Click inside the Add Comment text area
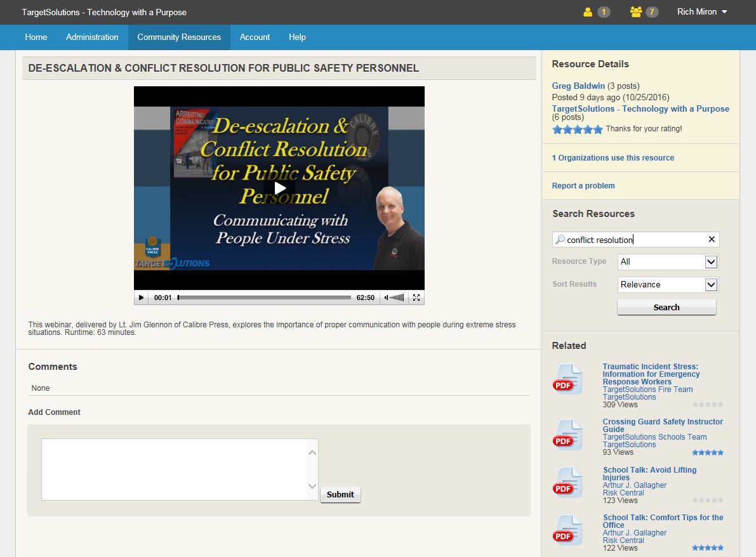Screen dimensions: 756x557 pos(180,469)
